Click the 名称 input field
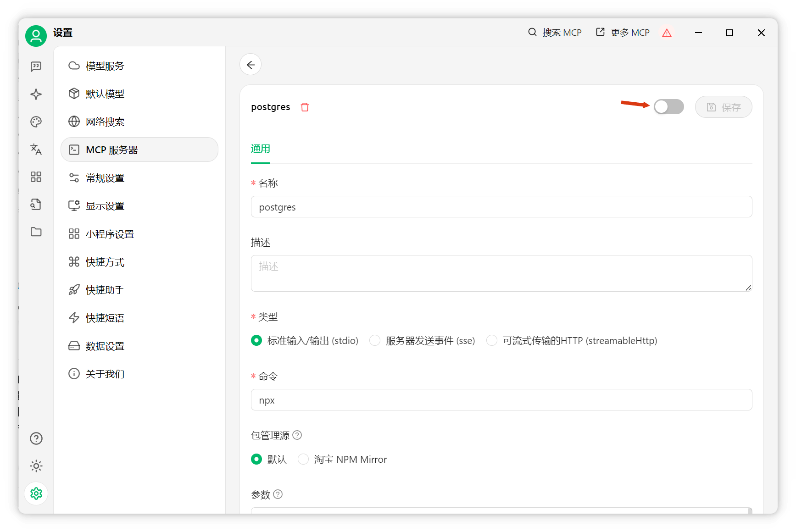Viewport: 796px width, 532px height. (501, 207)
